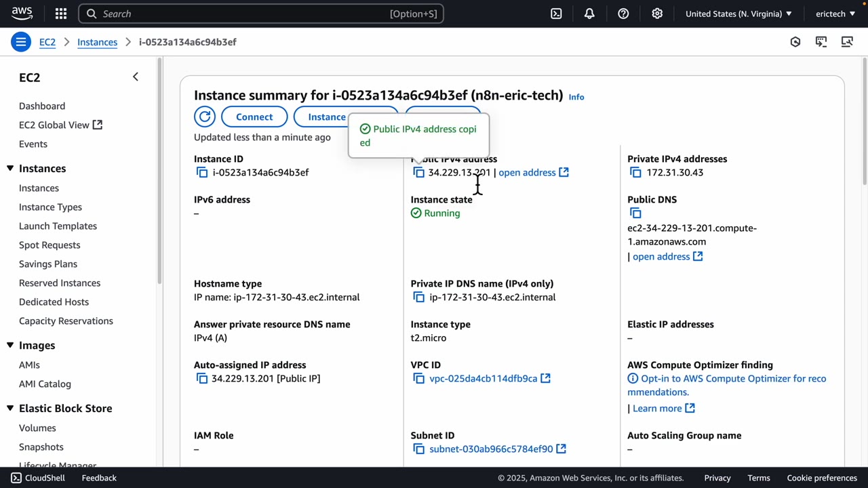
Task: Open Feedback in the footer
Action: (99, 478)
